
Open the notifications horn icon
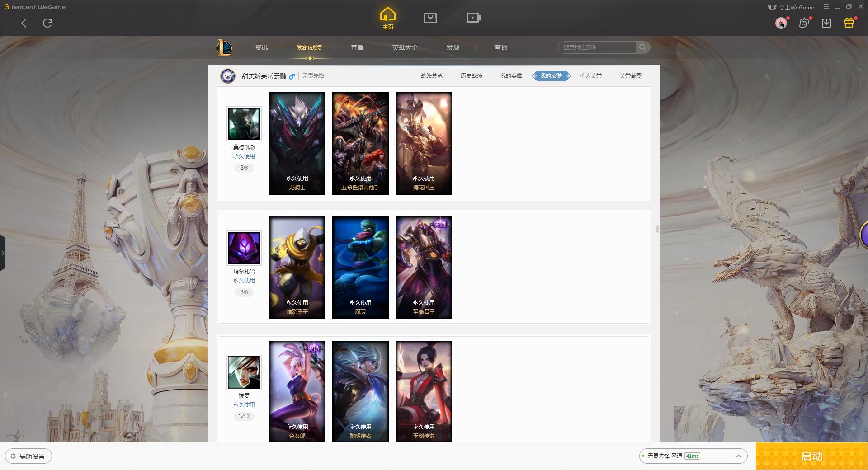coord(804,23)
